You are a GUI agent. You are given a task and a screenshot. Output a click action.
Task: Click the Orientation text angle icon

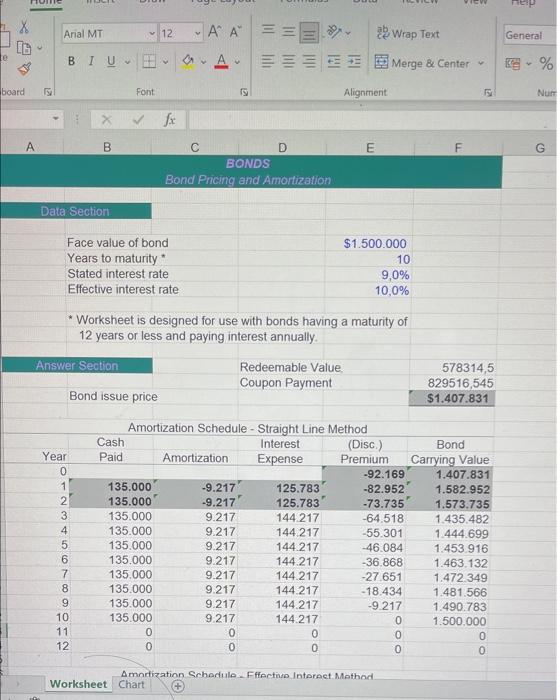point(335,32)
